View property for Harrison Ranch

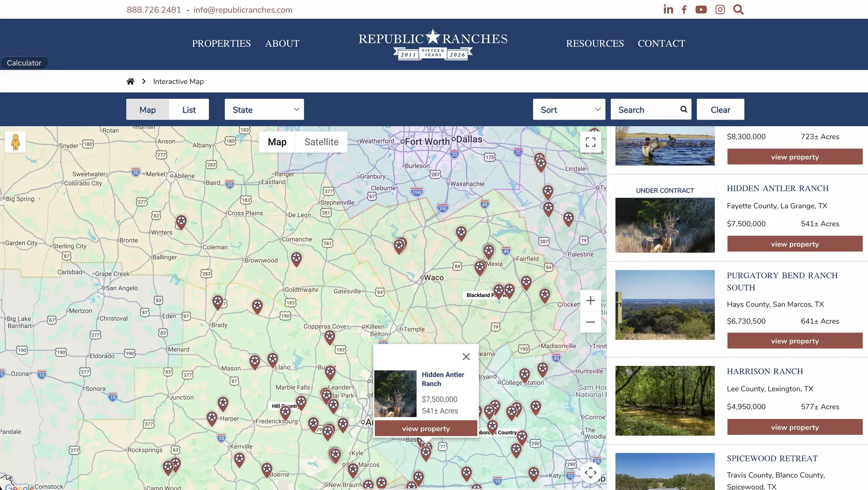[x=795, y=427]
